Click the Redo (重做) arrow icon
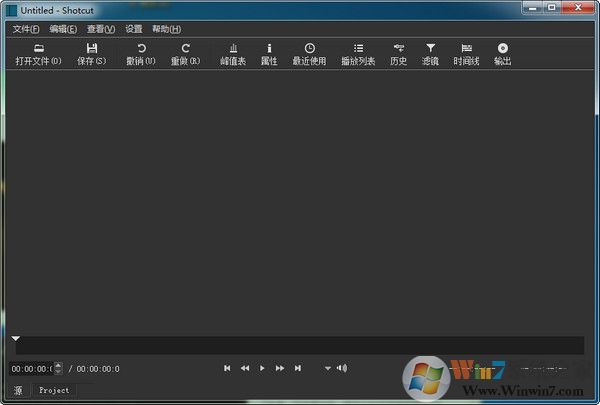600x405 pixels. 185,49
